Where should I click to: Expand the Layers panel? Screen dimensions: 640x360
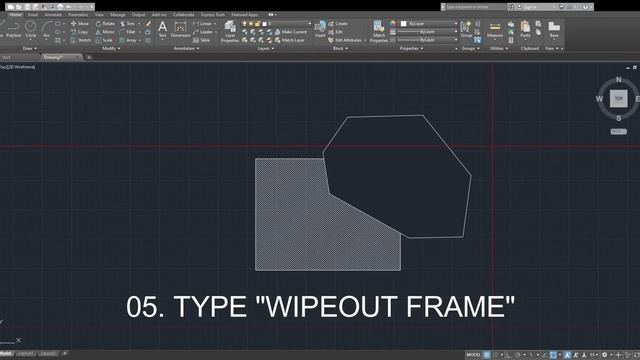[x=266, y=48]
